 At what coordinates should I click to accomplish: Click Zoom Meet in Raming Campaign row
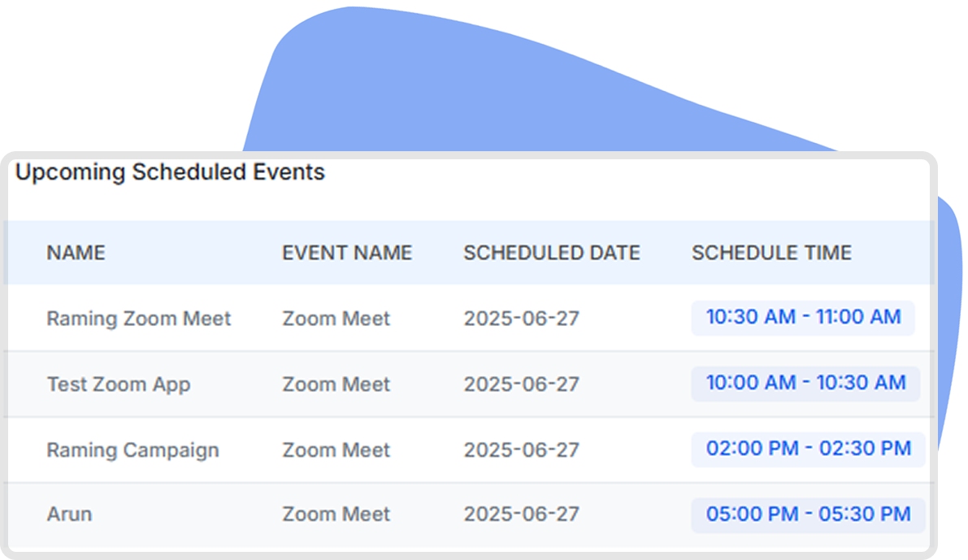click(336, 450)
